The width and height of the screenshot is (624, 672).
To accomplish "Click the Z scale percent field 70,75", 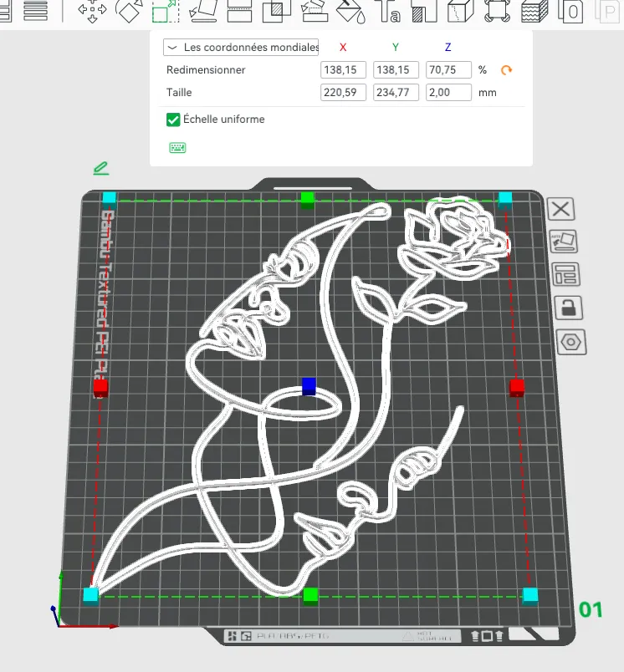I will (x=448, y=70).
